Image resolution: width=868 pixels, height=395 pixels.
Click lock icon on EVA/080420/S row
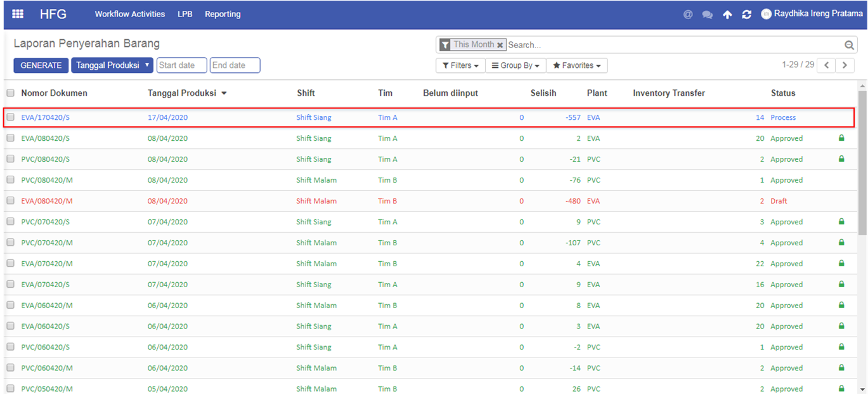841,138
